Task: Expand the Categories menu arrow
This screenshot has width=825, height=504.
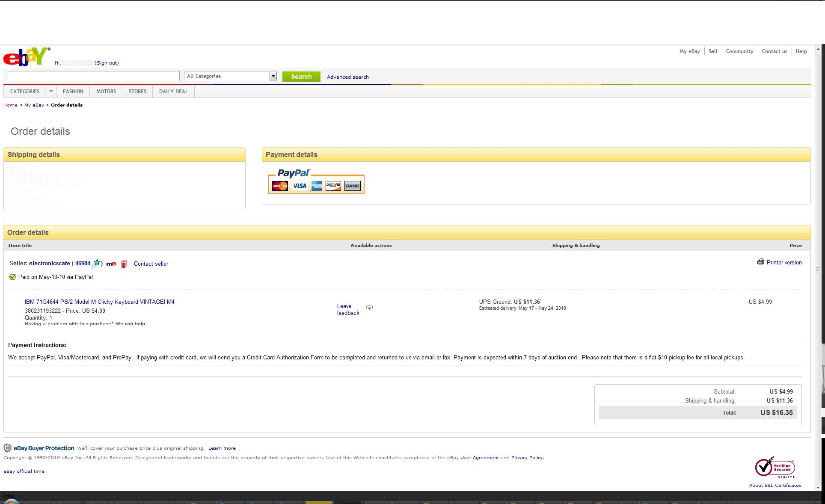Action: click(x=51, y=91)
